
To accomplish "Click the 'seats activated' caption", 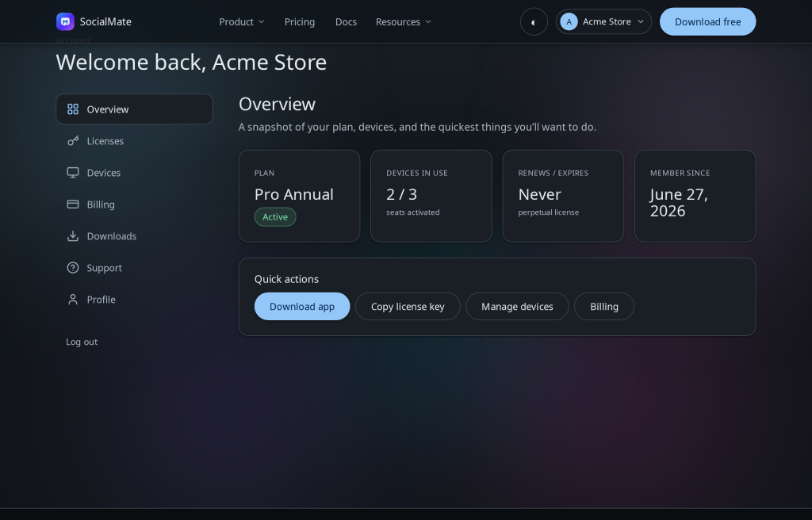I will (412, 212).
